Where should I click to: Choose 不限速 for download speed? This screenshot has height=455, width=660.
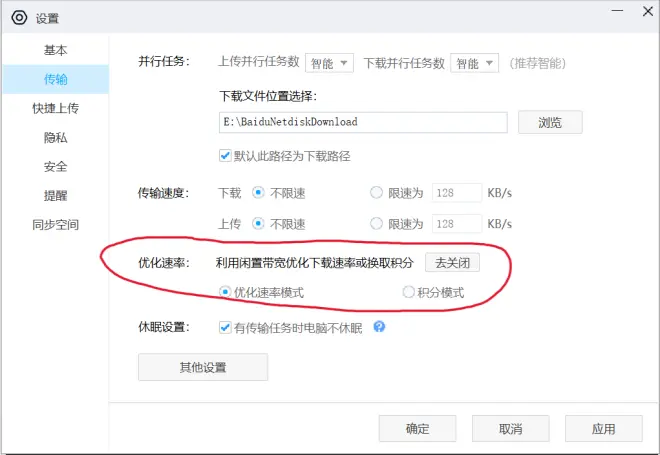click(258, 193)
